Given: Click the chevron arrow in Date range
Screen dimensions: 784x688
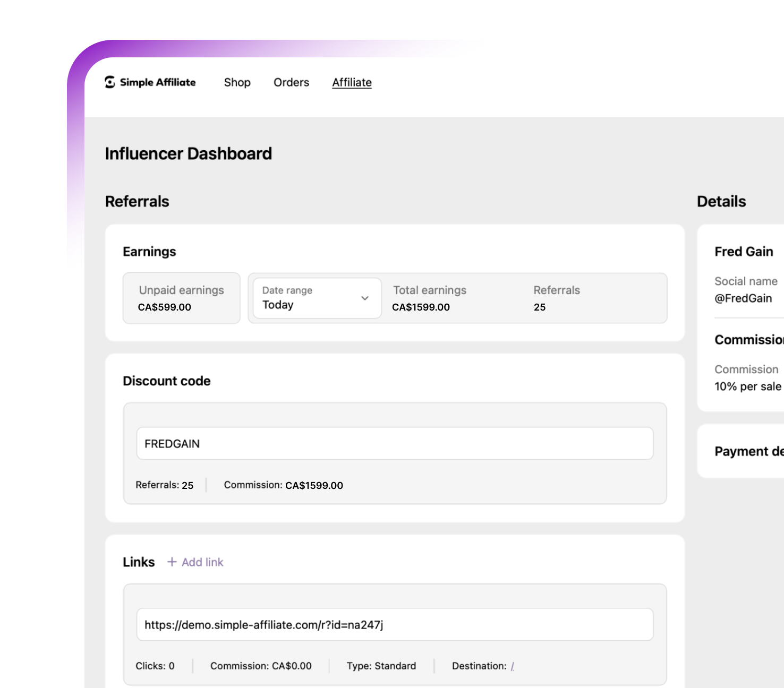Looking at the screenshot, I should click(x=365, y=298).
